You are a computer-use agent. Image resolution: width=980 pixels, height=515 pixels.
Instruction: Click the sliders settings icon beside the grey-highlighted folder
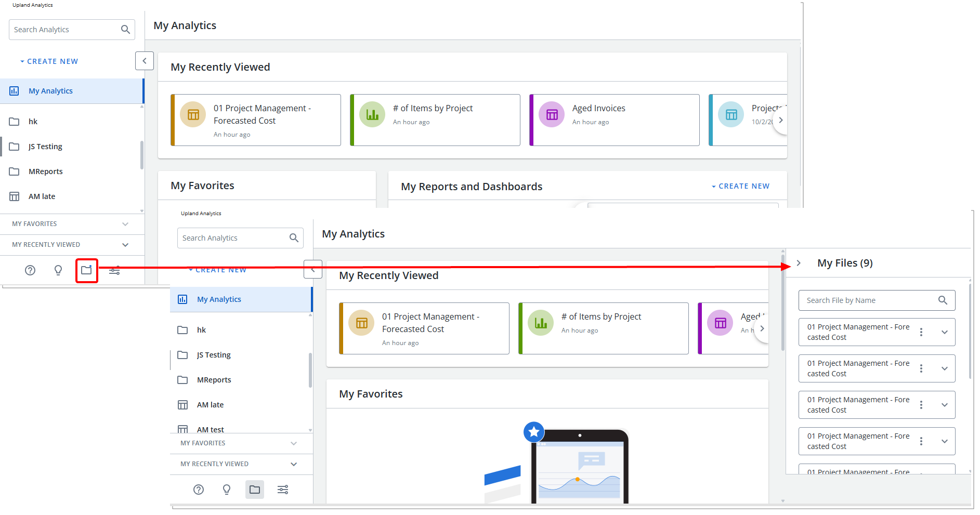283,490
